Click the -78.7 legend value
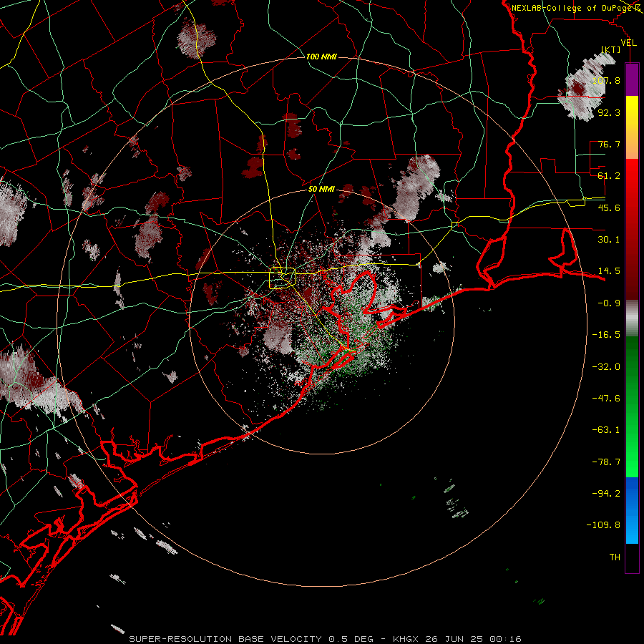Image resolution: width=644 pixels, height=644 pixels. (x=606, y=462)
